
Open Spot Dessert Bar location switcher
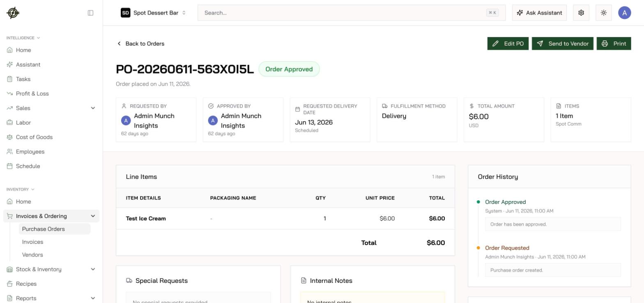tap(154, 13)
